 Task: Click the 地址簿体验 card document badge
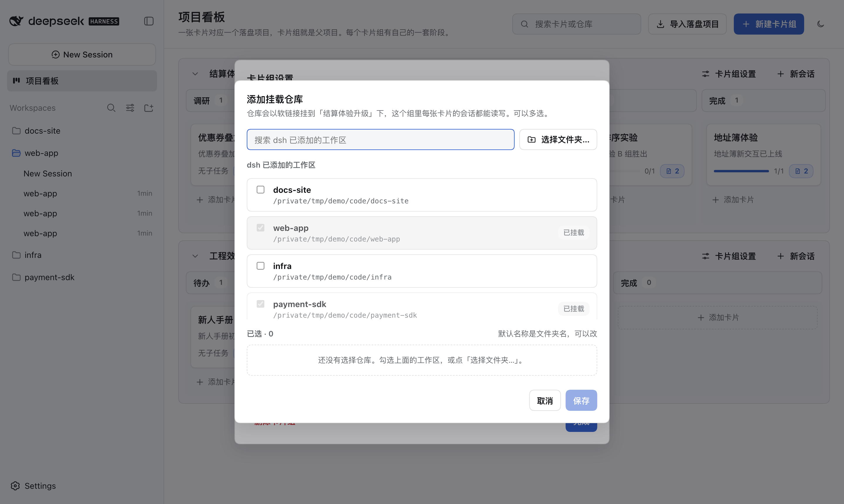coord(801,171)
